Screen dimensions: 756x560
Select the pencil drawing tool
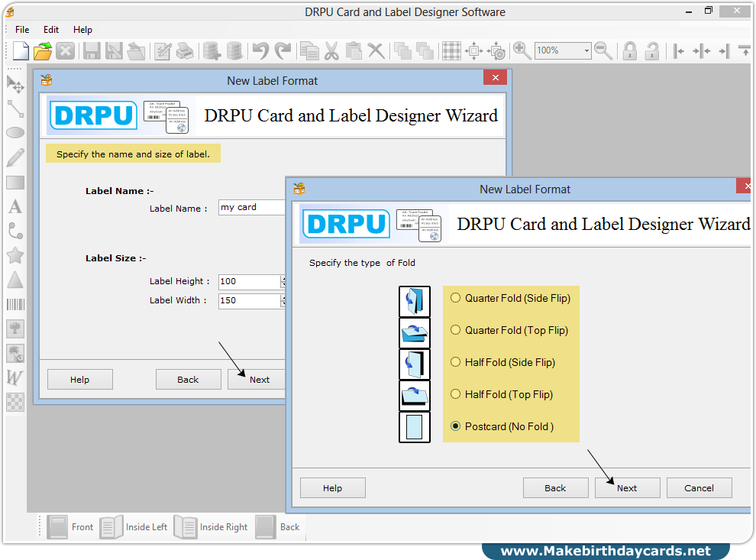pyautogui.click(x=15, y=157)
